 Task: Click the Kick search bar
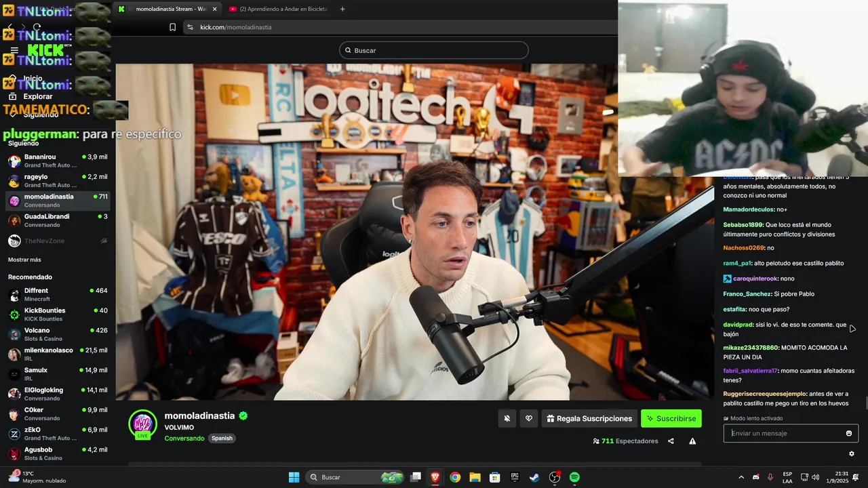click(x=434, y=50)
